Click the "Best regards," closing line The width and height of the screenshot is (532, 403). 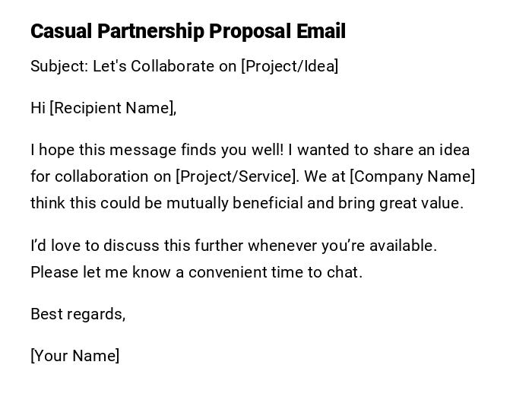pyautogui.click(x=78, y=314)
